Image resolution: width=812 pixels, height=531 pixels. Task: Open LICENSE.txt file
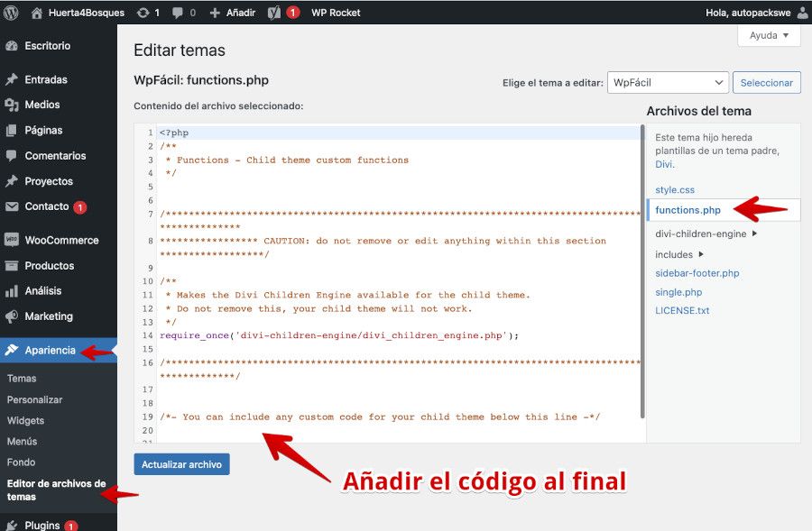pyautogui.click(x=682, y=310)
